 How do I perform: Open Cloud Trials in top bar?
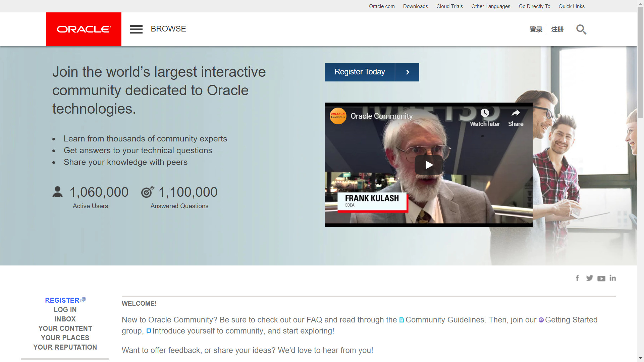tap(449, 6)
